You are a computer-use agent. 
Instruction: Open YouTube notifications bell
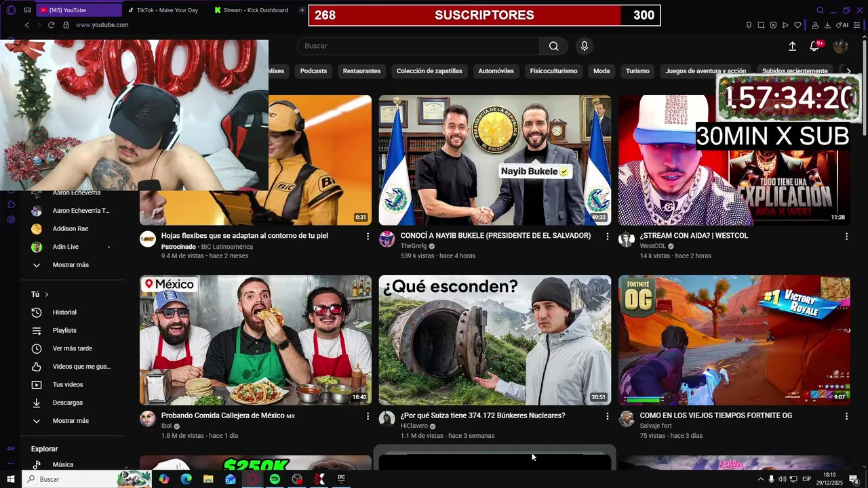click(815, 46)
